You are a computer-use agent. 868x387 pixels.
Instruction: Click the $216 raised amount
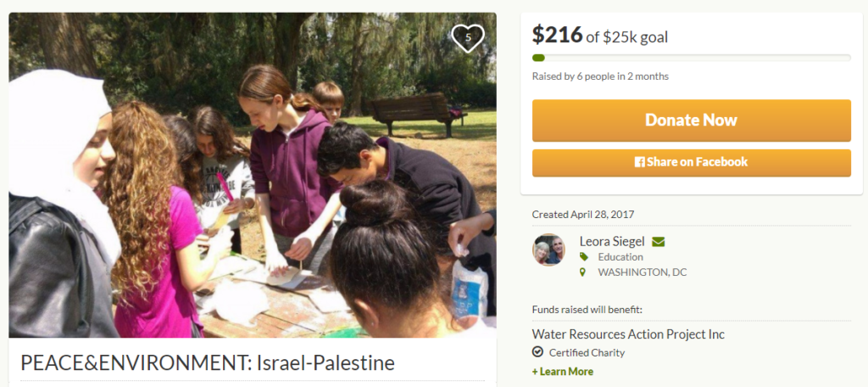click(x=558, y=35)
